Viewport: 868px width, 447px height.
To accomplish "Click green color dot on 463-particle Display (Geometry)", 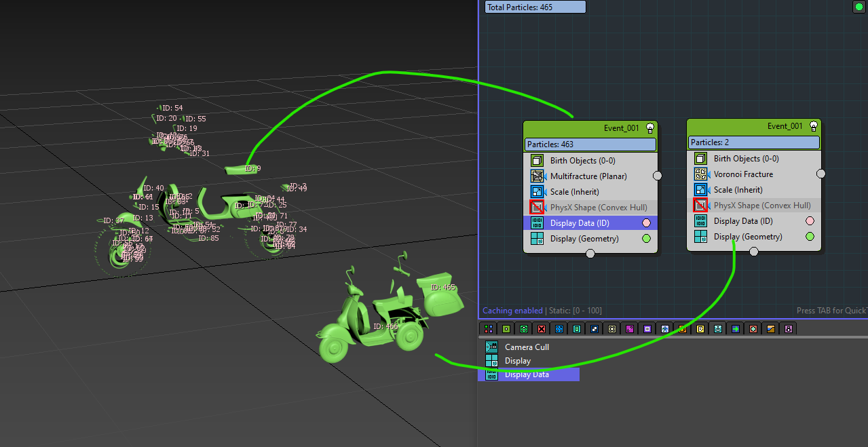I will 646,239.
